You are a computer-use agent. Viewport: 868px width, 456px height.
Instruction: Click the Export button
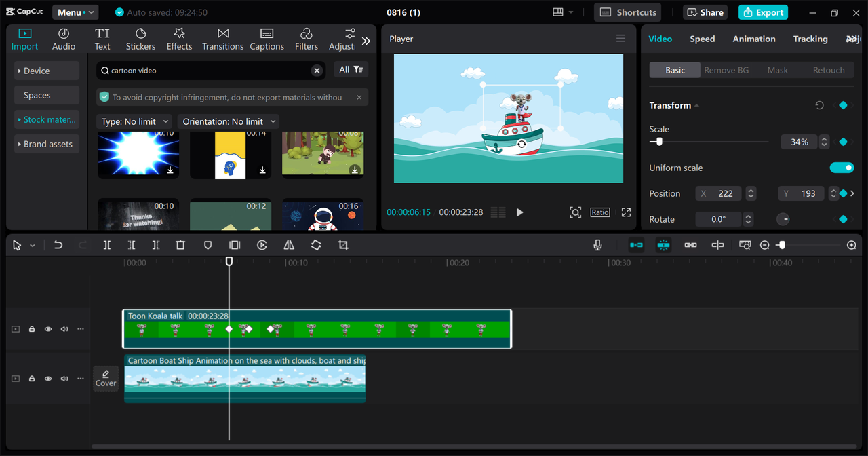point(763,12)
